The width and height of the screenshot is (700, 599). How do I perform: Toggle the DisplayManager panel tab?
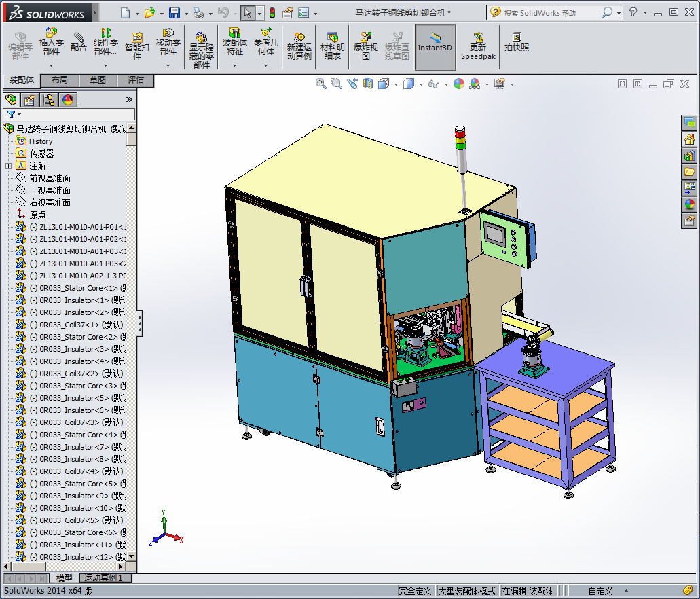pos(67,100)
